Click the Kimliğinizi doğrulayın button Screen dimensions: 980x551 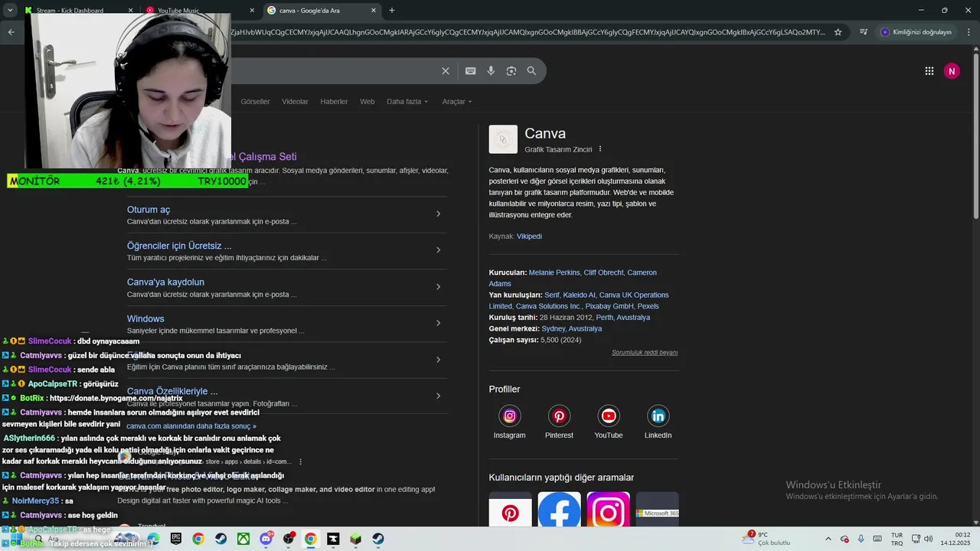coord(916,32)
